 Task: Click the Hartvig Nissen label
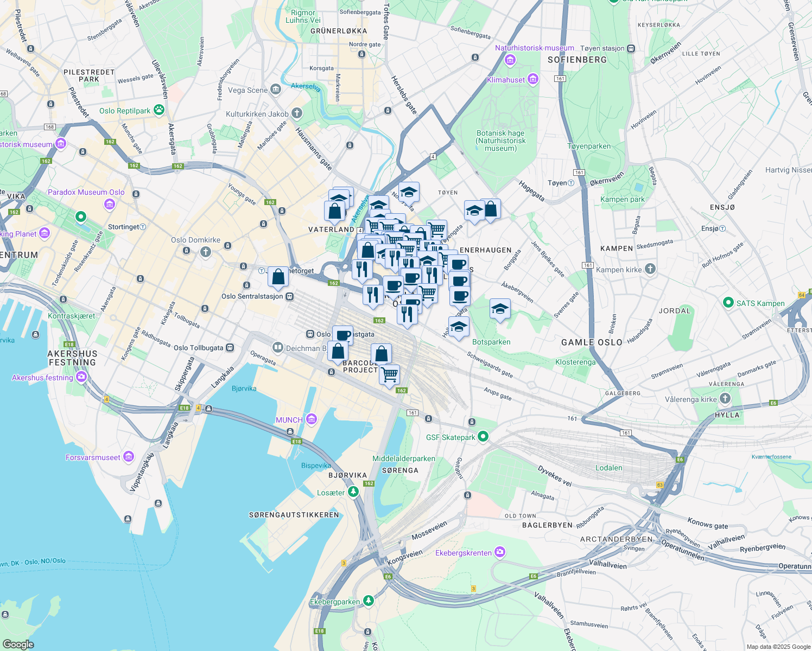tap(789, 170)
